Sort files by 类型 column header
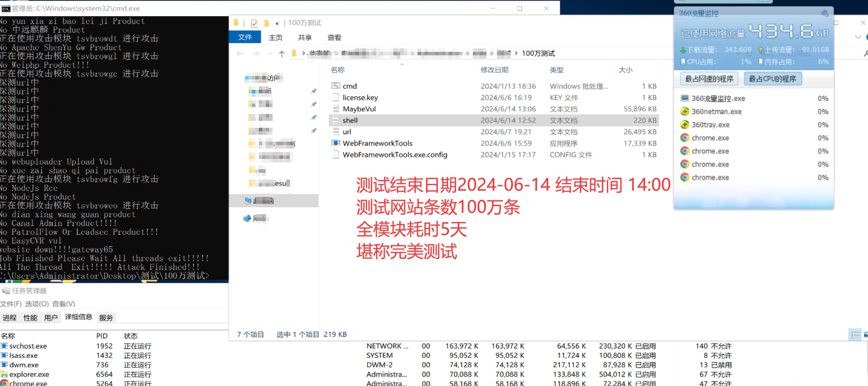Screen dimensions: 868x386 click(556, 70)
